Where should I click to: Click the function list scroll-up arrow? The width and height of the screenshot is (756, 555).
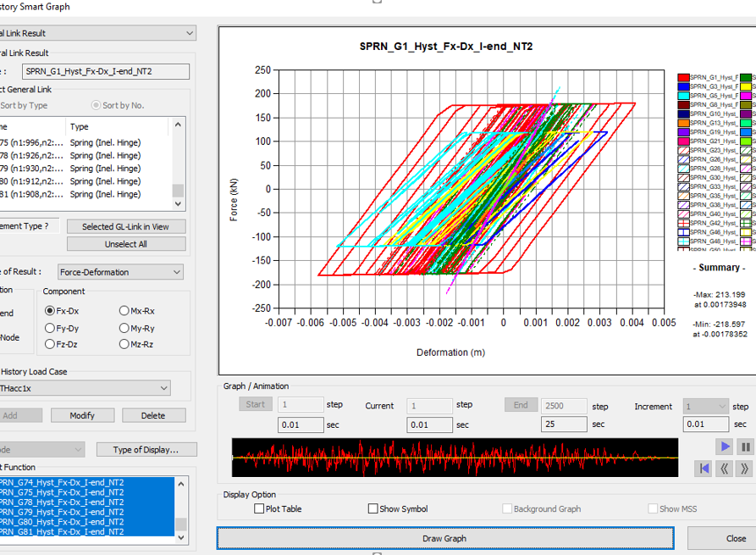tap(181, 484)
